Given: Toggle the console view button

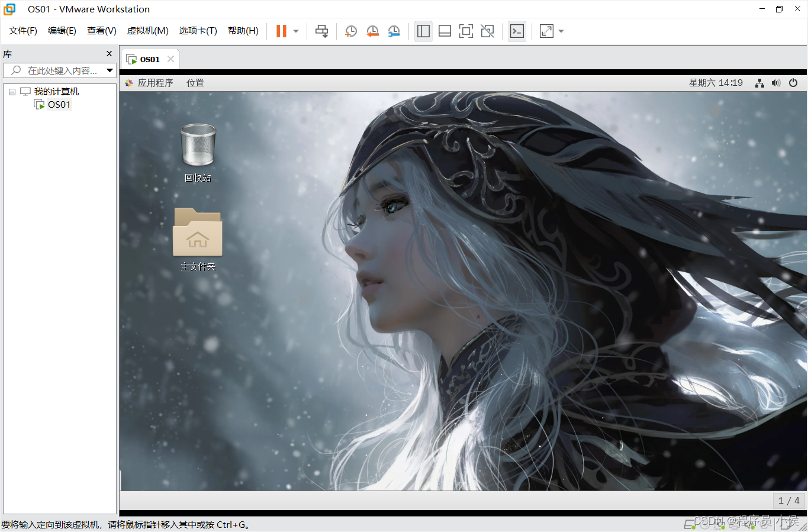Looking at the screenshot, I should 517,31.
